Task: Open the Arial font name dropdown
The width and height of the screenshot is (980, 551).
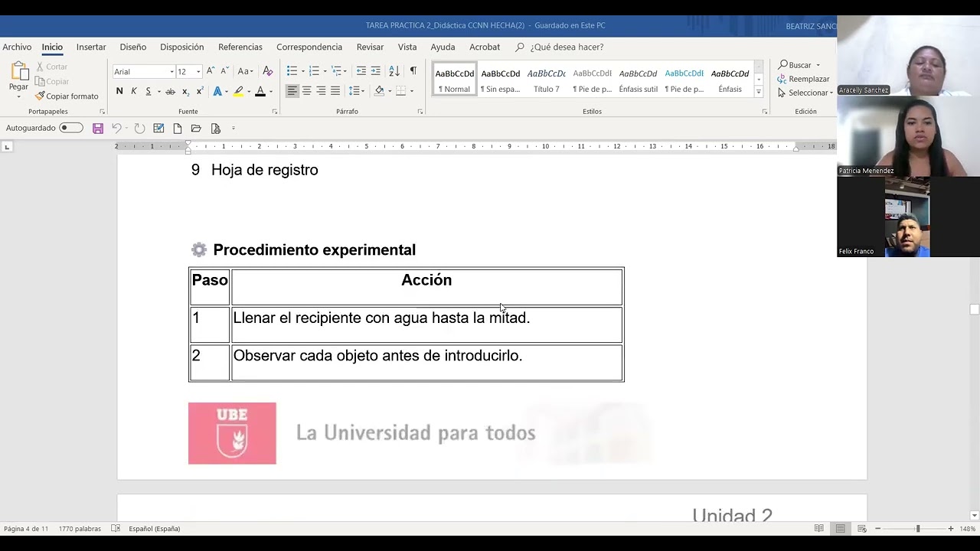Action: (x=171, y=72)
